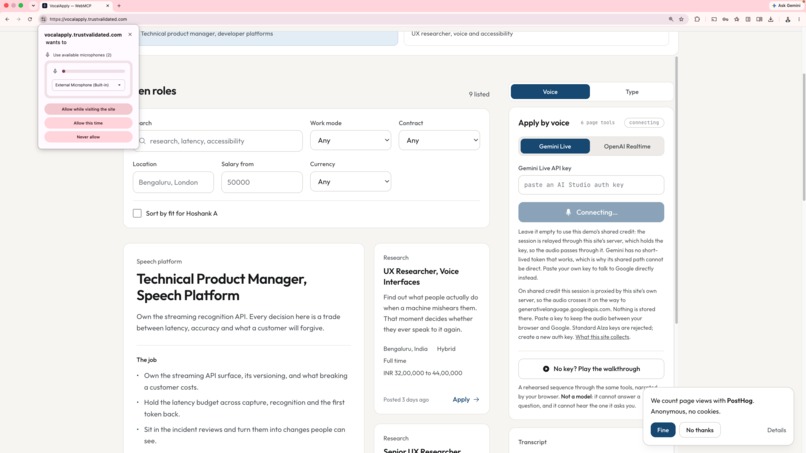Click the "INR 32,00,000 to 44,00,000" salary text
This screenshot has width=806, height=453.
423,373
